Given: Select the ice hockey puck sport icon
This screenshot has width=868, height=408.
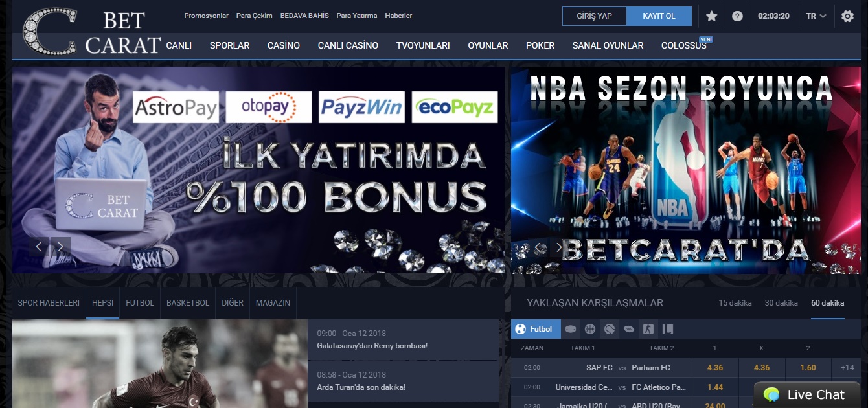Looking at the screenshot, I should click(570, 329).
